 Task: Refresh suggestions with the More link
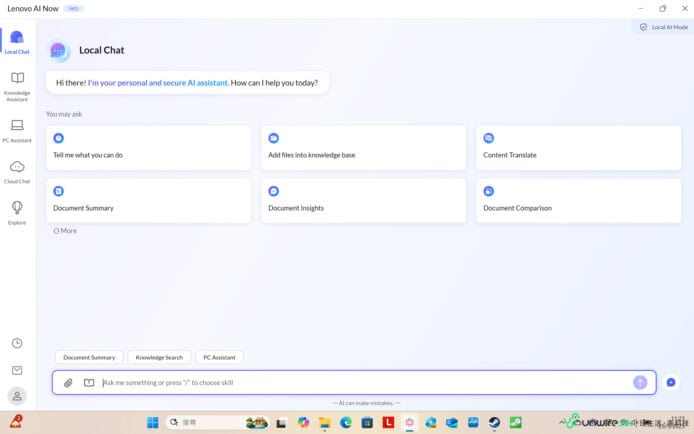click(x=65, y=231)
